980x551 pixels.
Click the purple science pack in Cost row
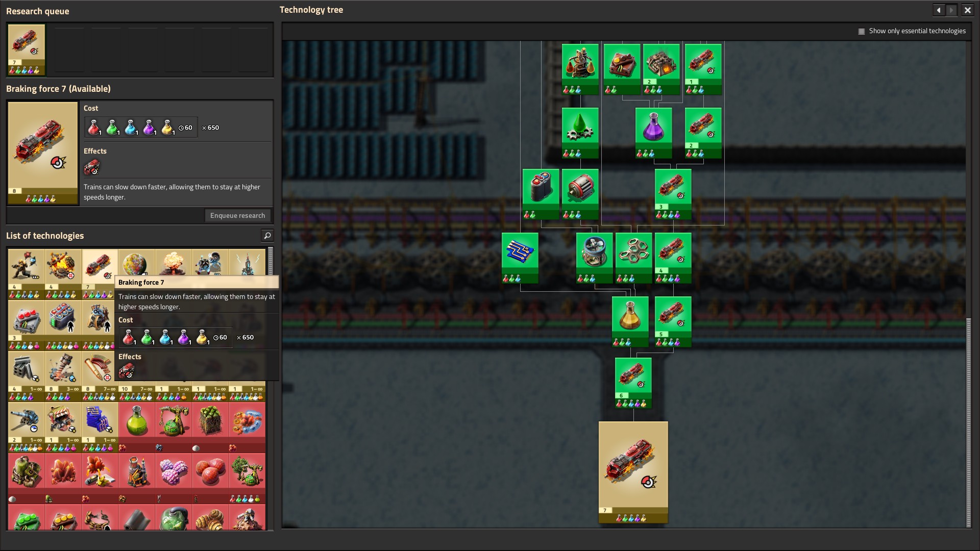(149, 128)
